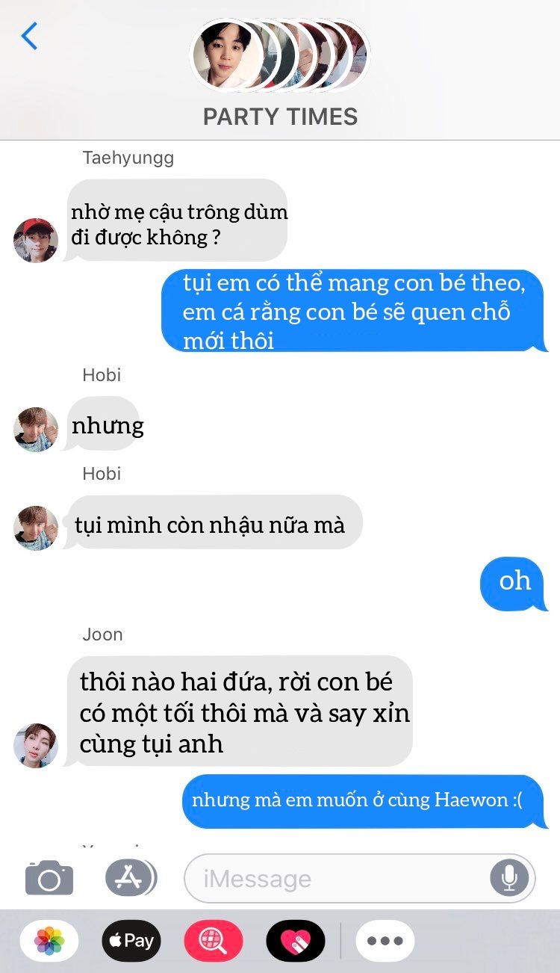Tap Taehyungg's avatar with red cap
Image resolution: width=560 pixels, height=973 pixels.
point(36,240)
